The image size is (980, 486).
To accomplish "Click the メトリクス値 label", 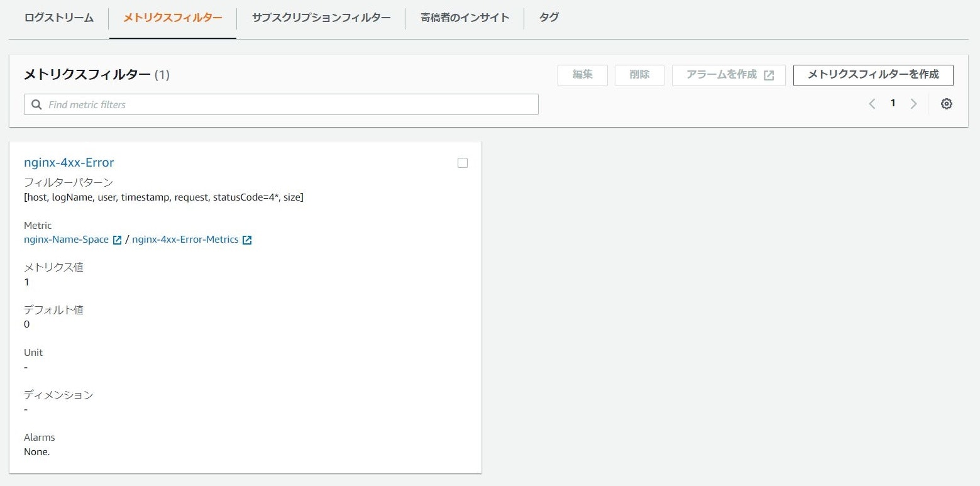I will 53,267.
